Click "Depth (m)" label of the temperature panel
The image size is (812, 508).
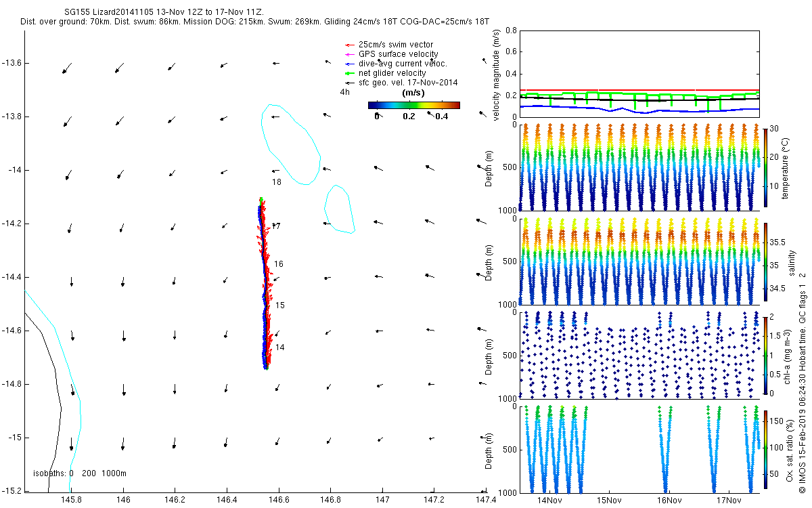(x=489, y=167)
